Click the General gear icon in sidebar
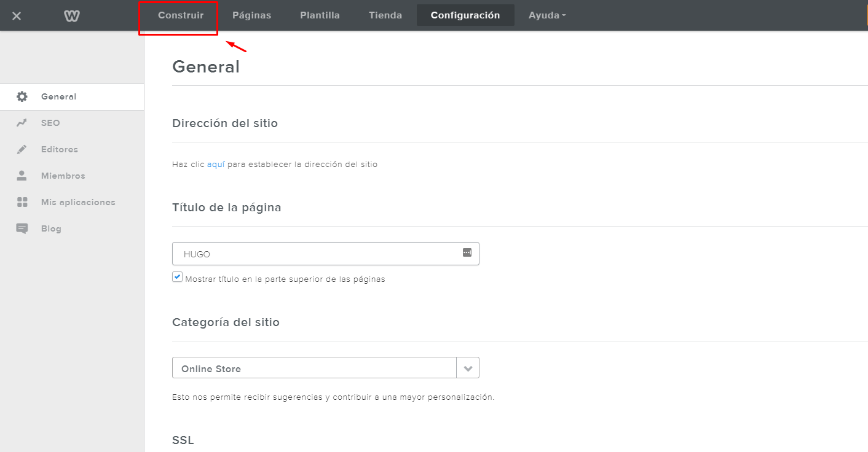The width and height of the screenshot is (868, 452). tap(22, 96)
